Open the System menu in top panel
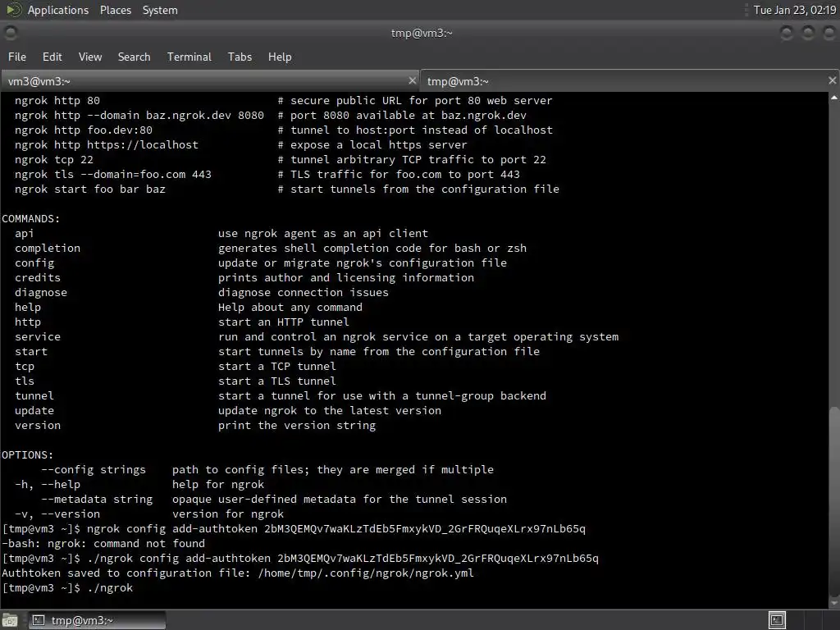 (160, 10)
